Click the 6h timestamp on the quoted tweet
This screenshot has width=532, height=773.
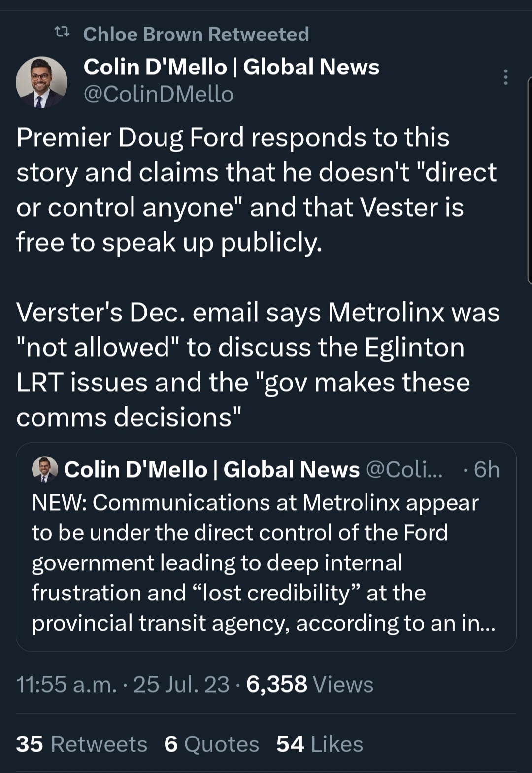(487, 469)
